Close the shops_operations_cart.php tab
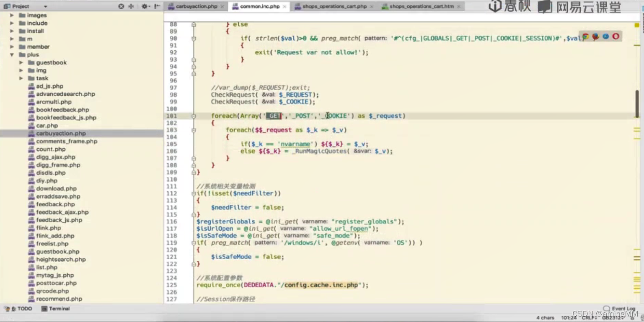 click(x=372, y=7)
